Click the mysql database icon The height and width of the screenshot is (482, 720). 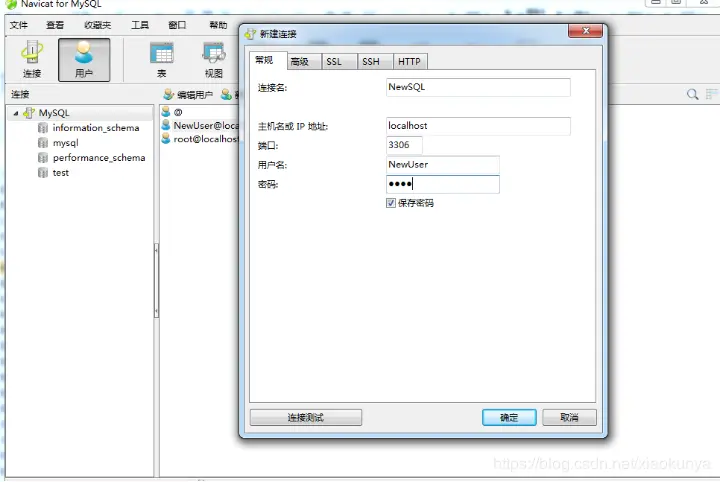43,143
